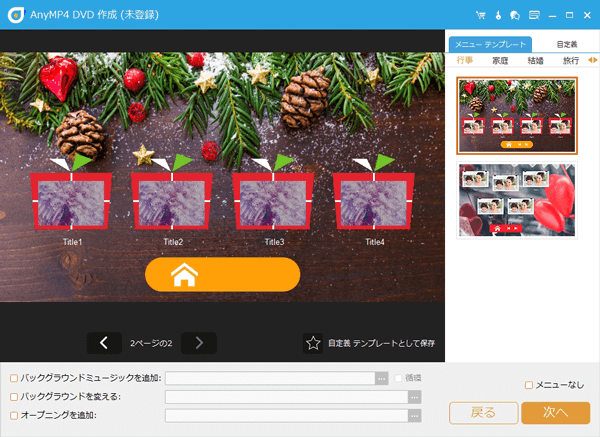Click the orange home button icon

point(222,275)
